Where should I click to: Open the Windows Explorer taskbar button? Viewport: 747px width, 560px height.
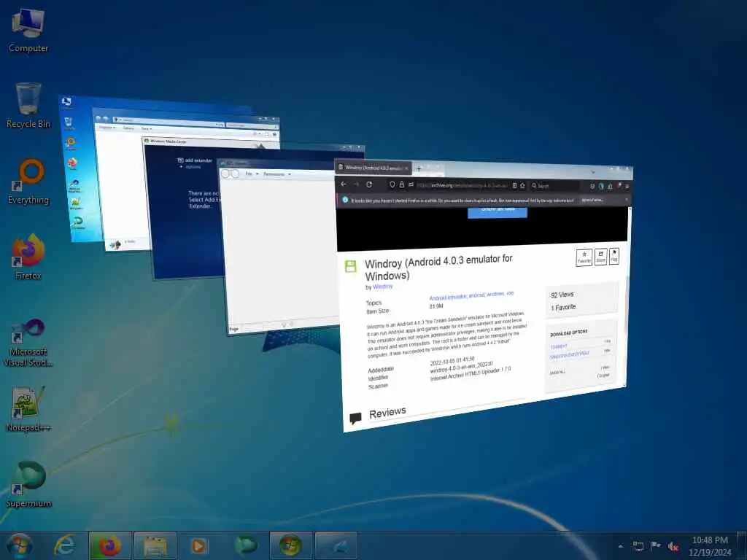155,545
